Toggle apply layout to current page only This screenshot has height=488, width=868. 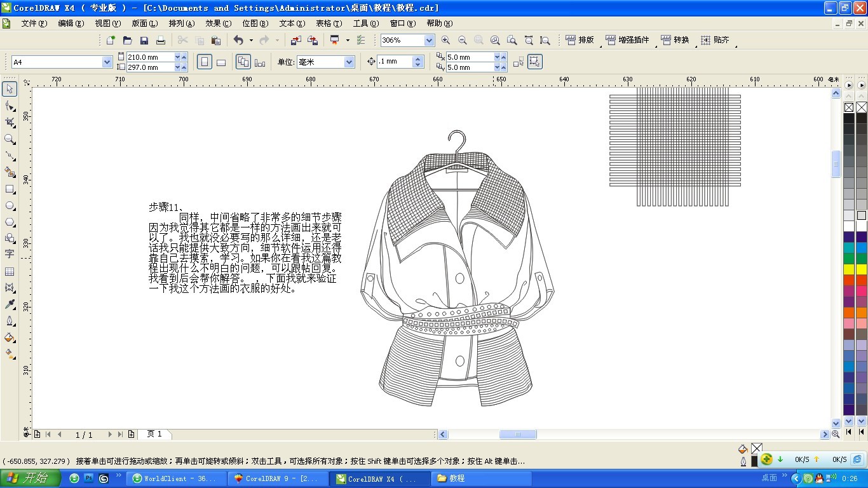point(260,62)
